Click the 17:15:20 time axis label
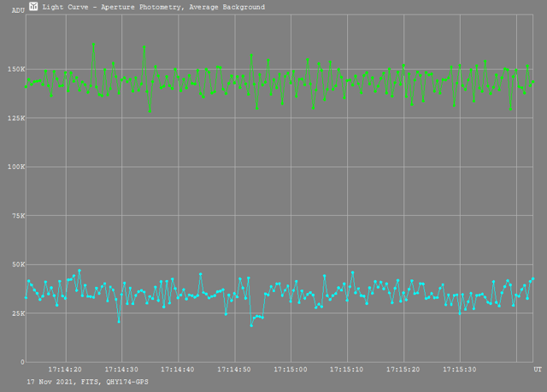This screenshot has height=392, width=547. [403, 369]
